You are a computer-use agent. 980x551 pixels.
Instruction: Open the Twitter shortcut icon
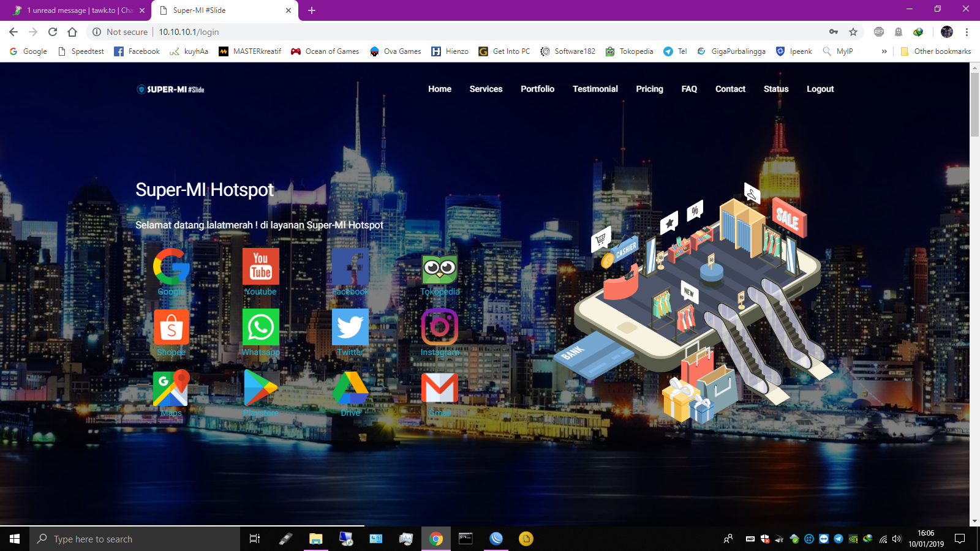point(350,327)
